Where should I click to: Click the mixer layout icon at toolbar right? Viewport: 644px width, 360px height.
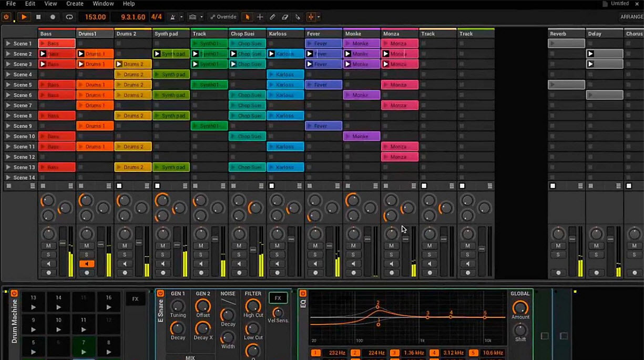point(310,17)
